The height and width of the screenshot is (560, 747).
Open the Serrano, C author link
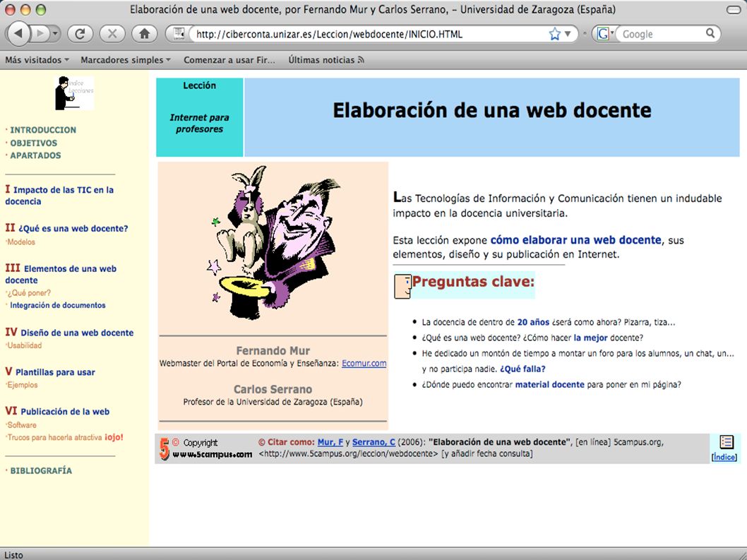(x=374, y=442)
